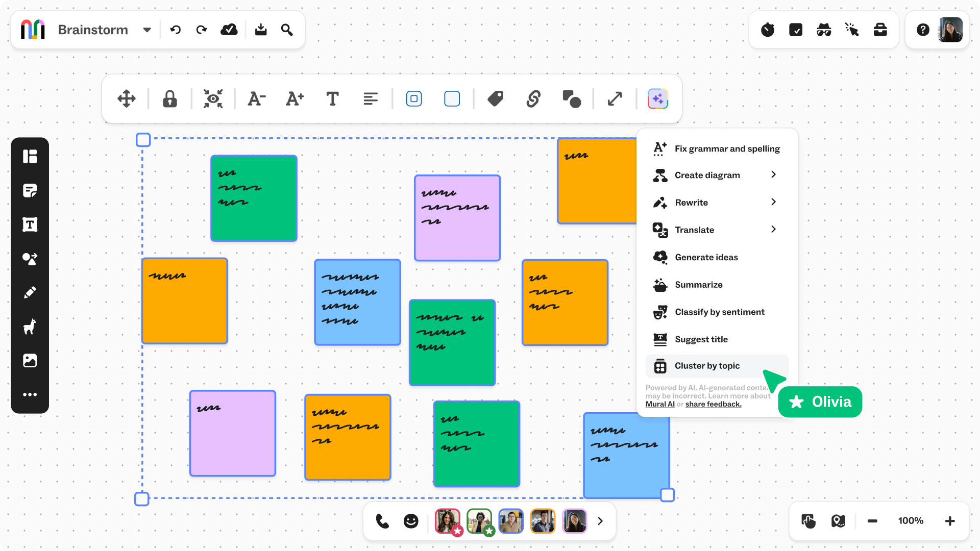The image size is (980, 551).
Task: Open the Brainstorm title dropdown arrow
Action: coord(147,30)
